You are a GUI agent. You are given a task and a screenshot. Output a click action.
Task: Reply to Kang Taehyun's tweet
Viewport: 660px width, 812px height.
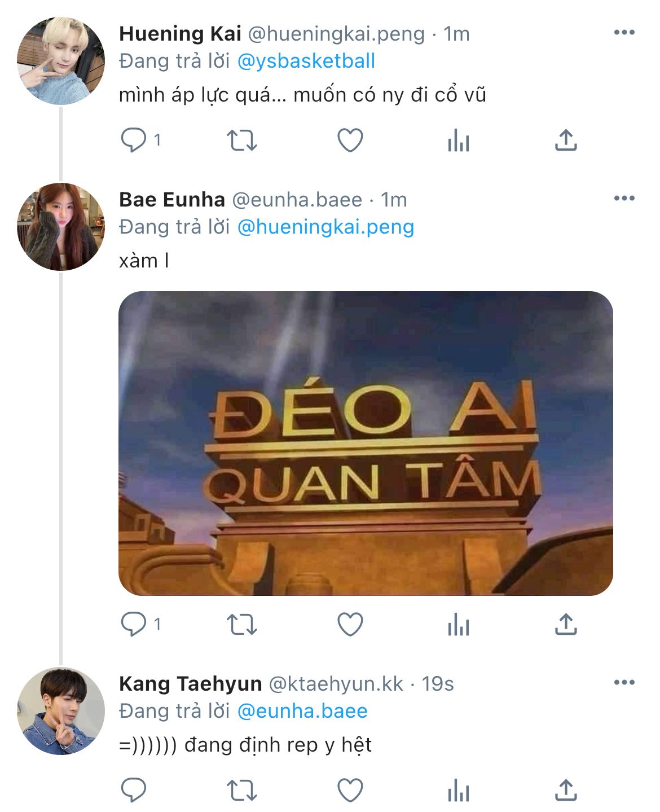pos(134,789)
